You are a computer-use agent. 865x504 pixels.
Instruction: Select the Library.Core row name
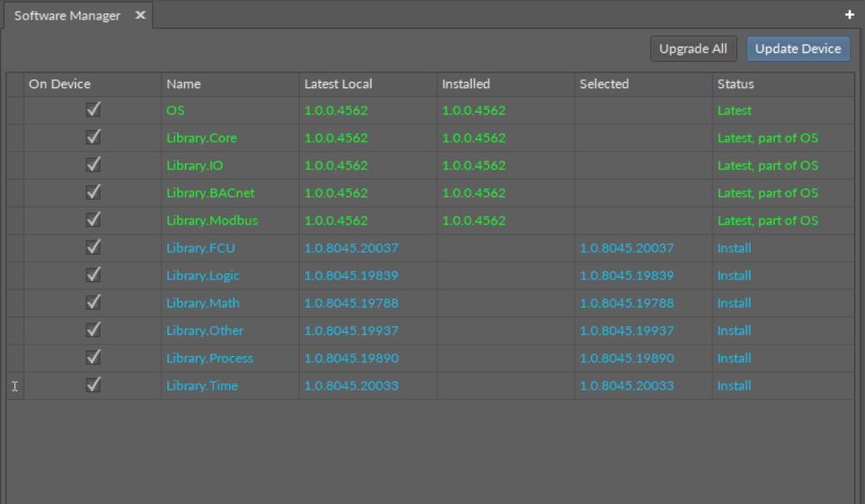click(201, 138)
